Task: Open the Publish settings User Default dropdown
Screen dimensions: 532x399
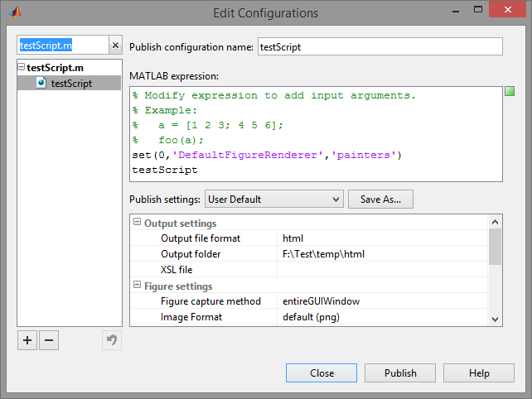Action: pos(273,199)
